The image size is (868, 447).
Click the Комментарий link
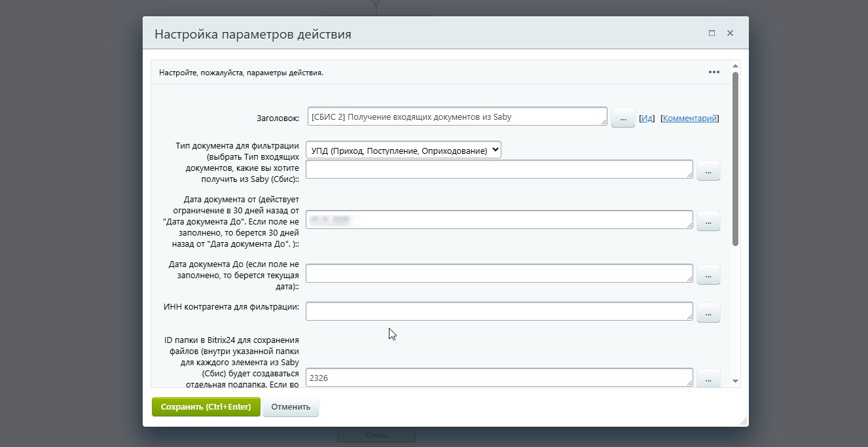(690, 118)
